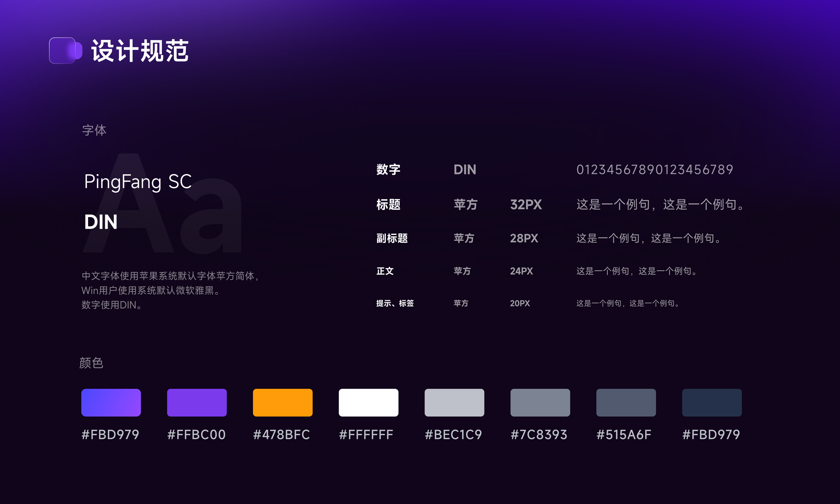Click the 设计规范 page title
This screenshot has height=504, width=840.
coord(140,50)
